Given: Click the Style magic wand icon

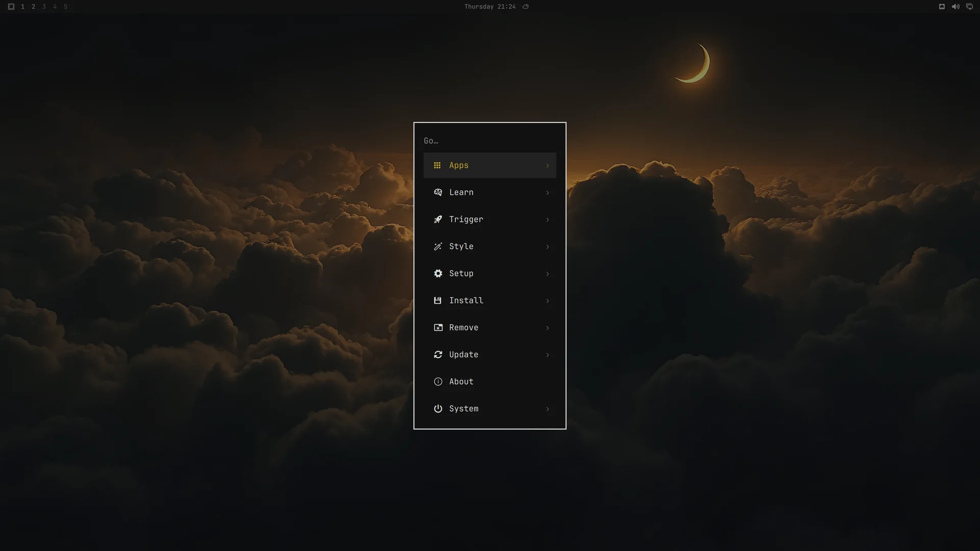Looking at the screenshot, I should click(x=438, y=246).
